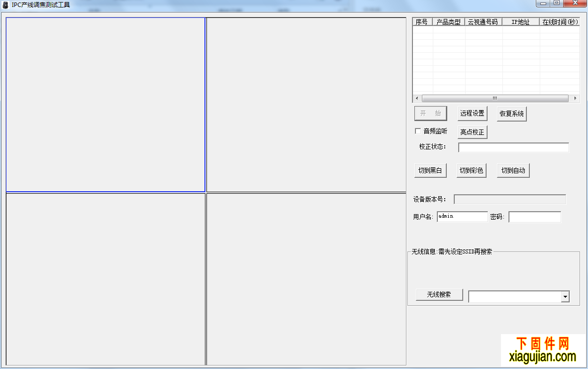
Task: Click the 在线时间(秒) column header
Action: [560, 22]
